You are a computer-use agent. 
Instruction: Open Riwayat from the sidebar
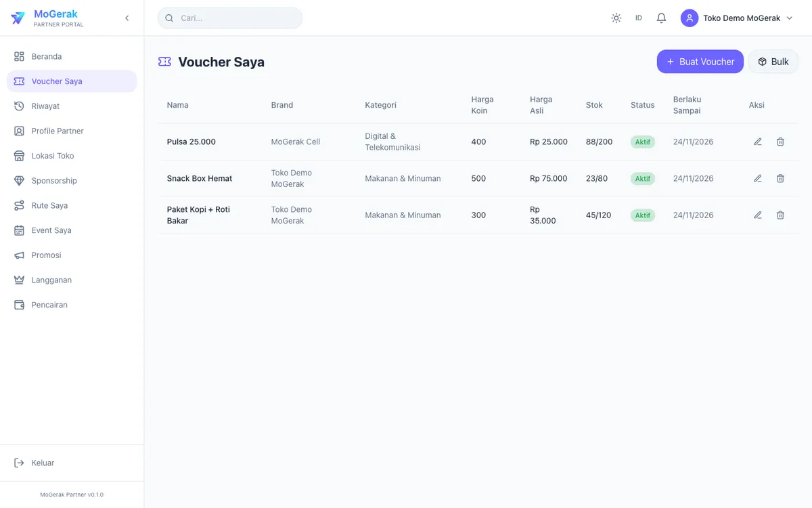[72, 106]
